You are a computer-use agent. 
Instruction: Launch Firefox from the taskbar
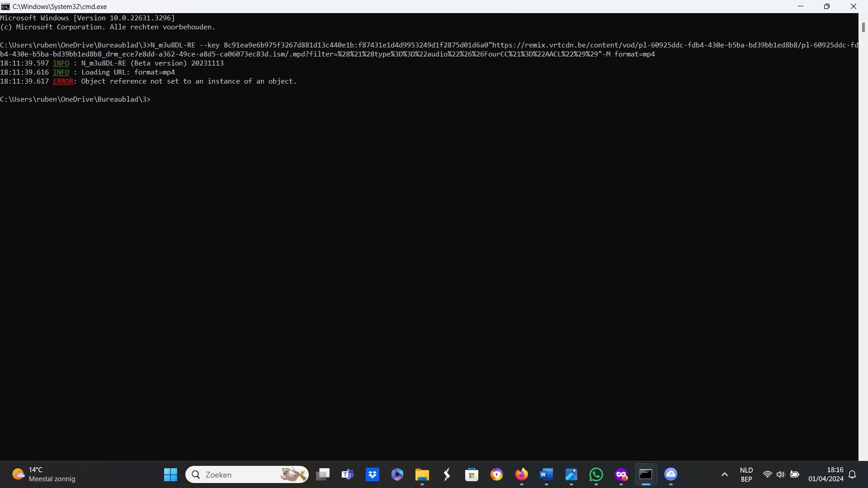pyautogui.click(x=522, y=474)
